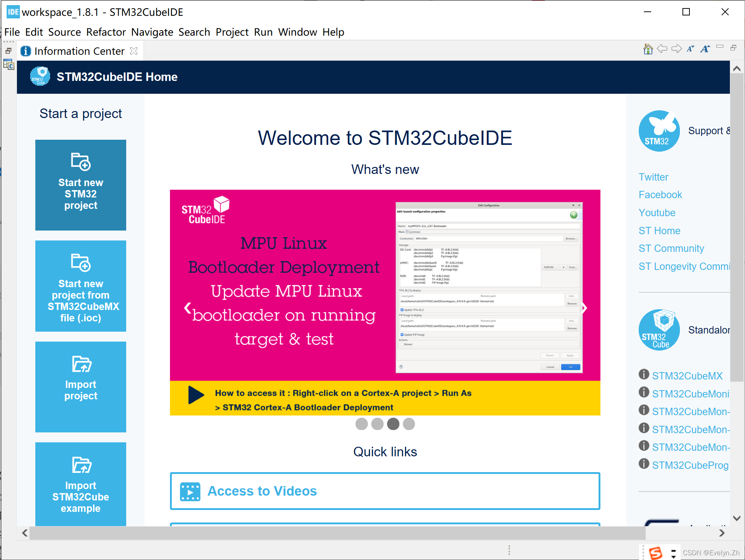
Task: Click the vertical scrollbar down arrow
Action: point(737,518)
